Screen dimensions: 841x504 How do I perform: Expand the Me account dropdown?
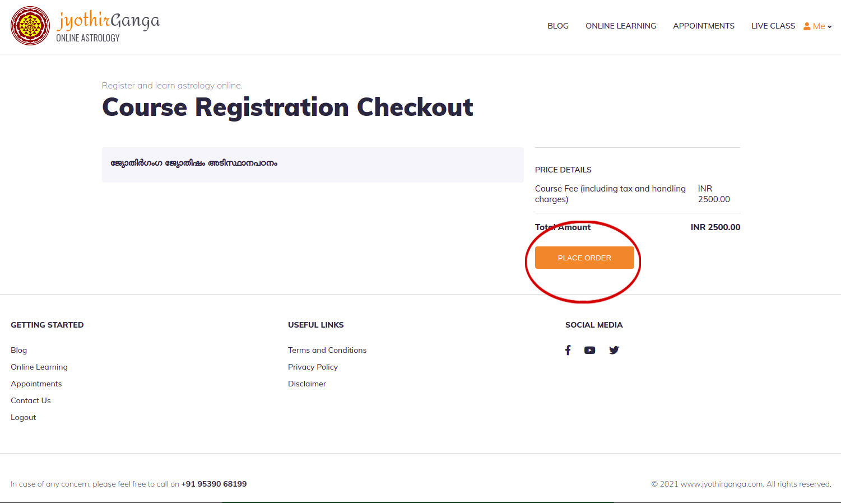[817, 26]
